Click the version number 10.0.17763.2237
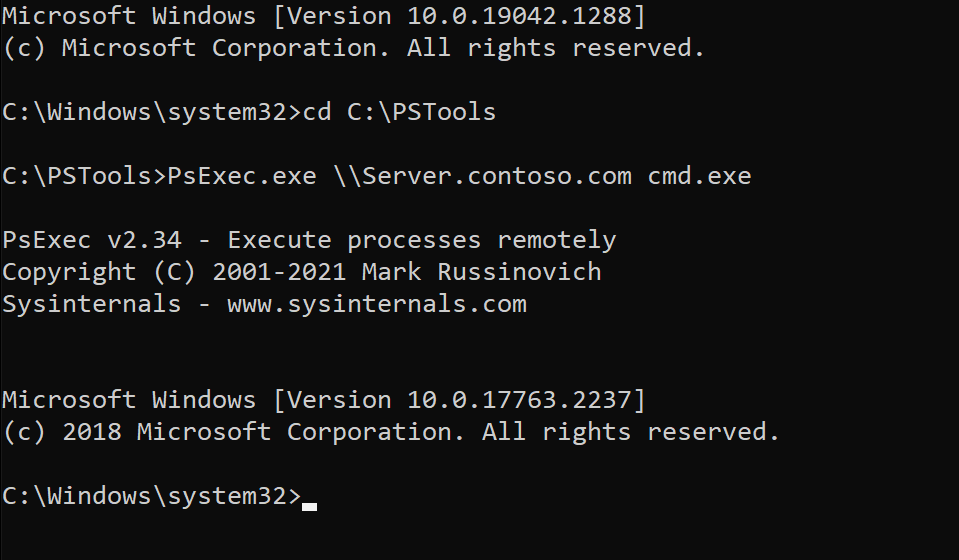The height and width of the screenshot is (560, 959). click(x=519, y=400)
